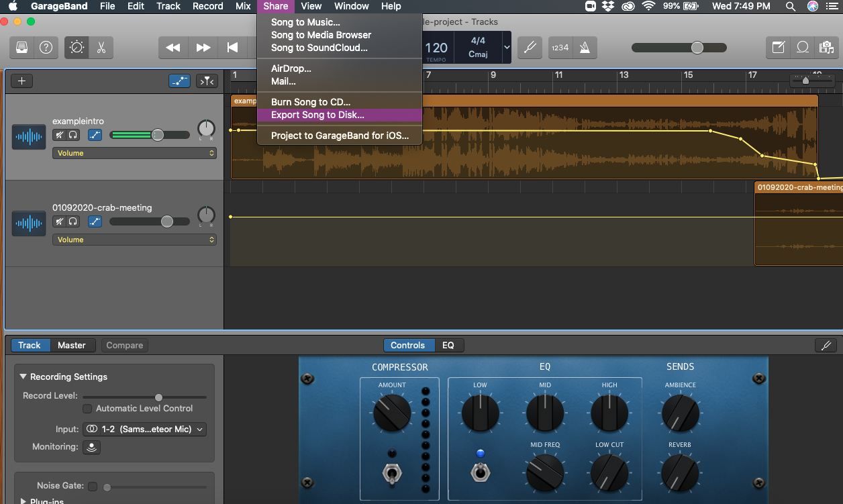
Task: Collapse the Recording Settings section
Action: [23, 377]
